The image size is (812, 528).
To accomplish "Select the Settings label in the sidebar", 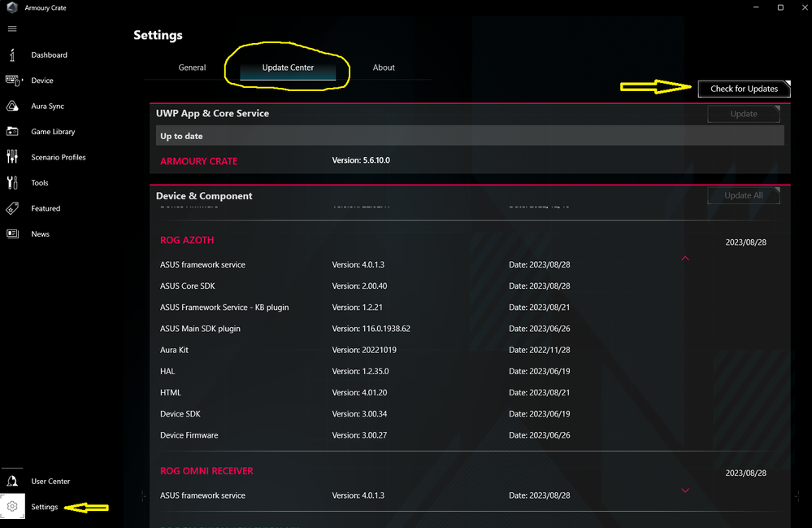I will tap(45, 507).
